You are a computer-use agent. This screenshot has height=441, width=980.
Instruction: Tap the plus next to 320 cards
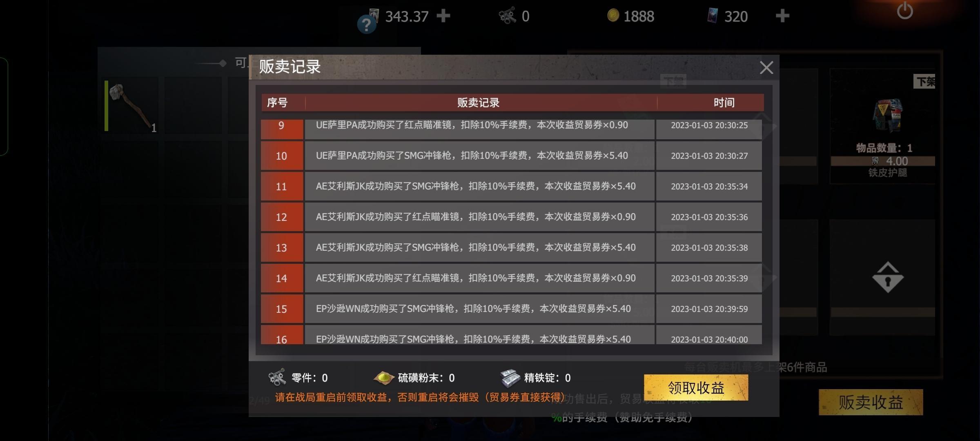coord(782,16)
